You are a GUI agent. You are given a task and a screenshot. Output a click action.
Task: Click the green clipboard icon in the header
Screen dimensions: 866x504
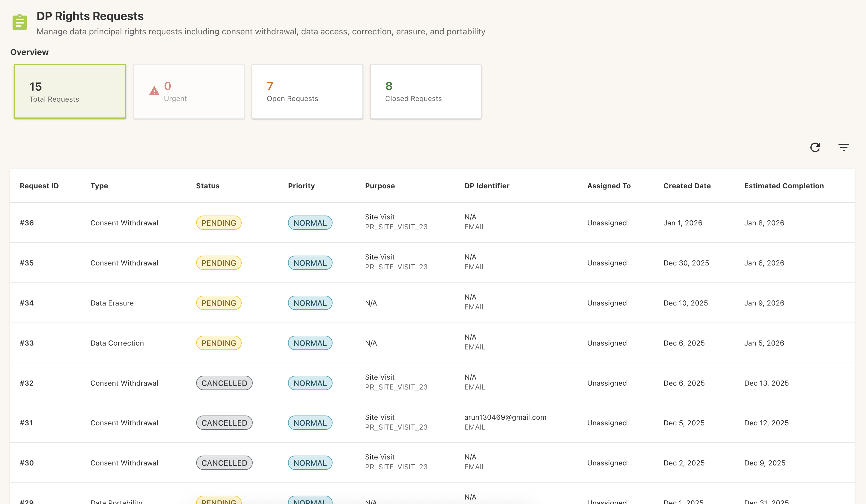20,22
